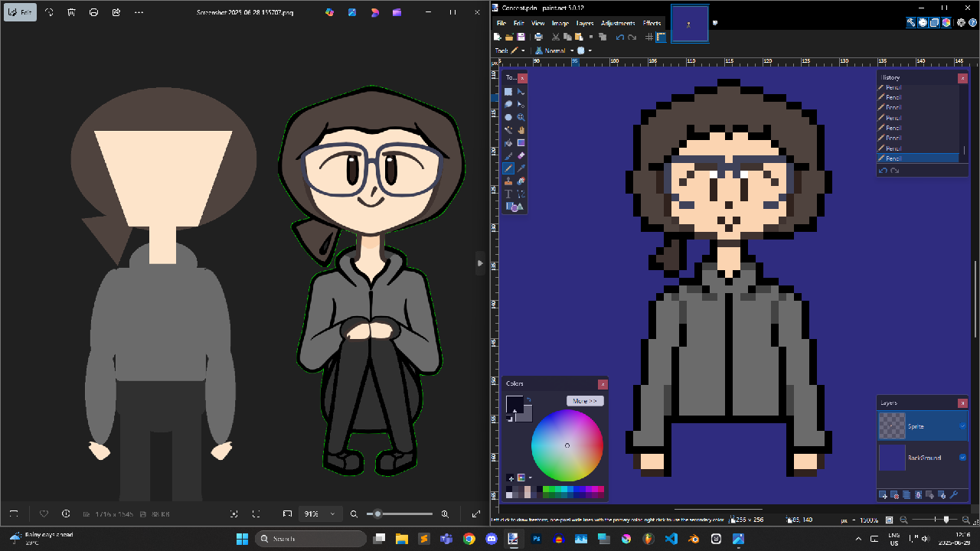Click the Duplicate Layer icon
The image size is (980, 551).
click(x=906, y=495)
